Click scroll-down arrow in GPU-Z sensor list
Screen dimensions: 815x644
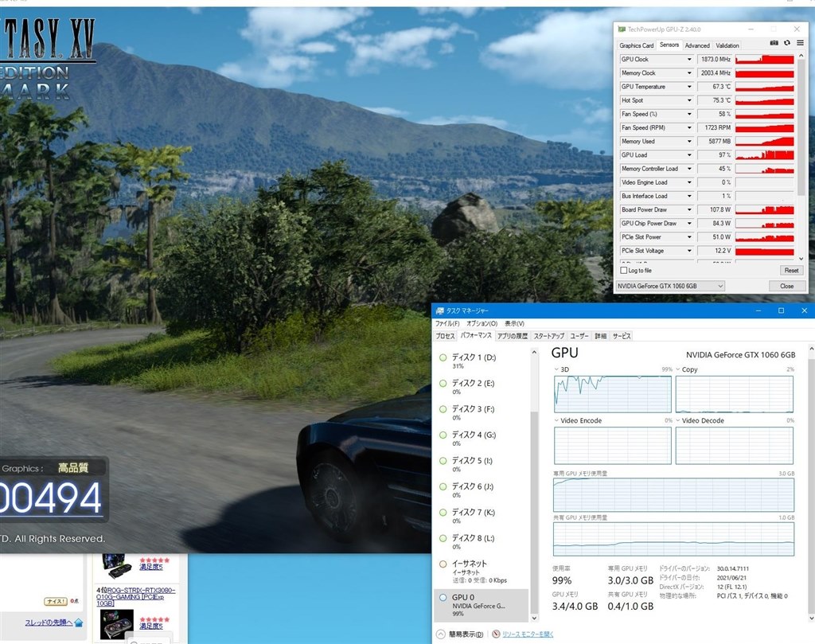(x=801, y=259)
